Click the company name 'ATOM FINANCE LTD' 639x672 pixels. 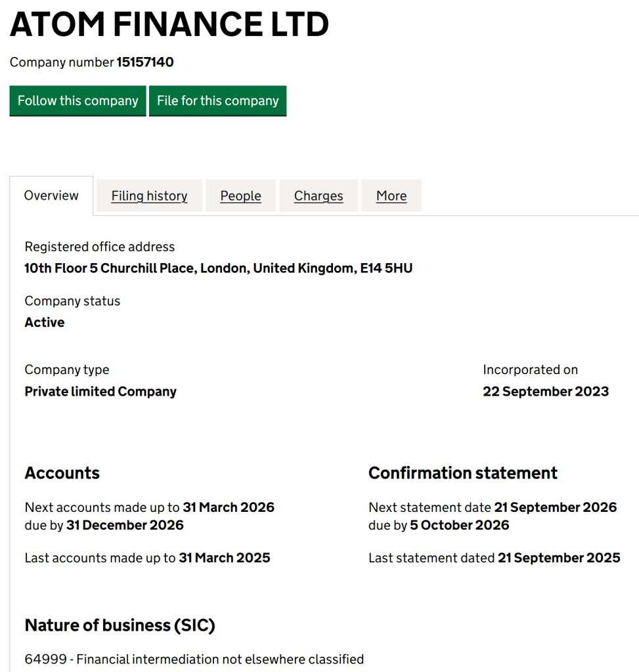pos(169,25)
